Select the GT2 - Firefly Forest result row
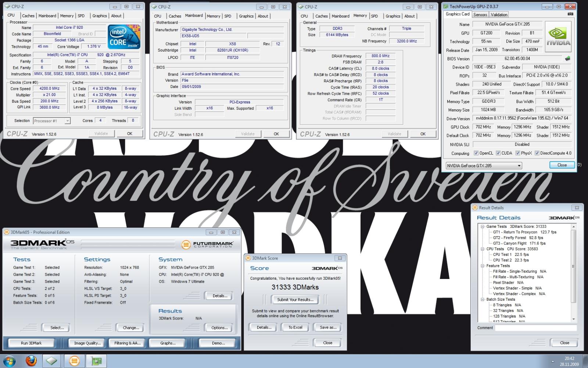 518,238
